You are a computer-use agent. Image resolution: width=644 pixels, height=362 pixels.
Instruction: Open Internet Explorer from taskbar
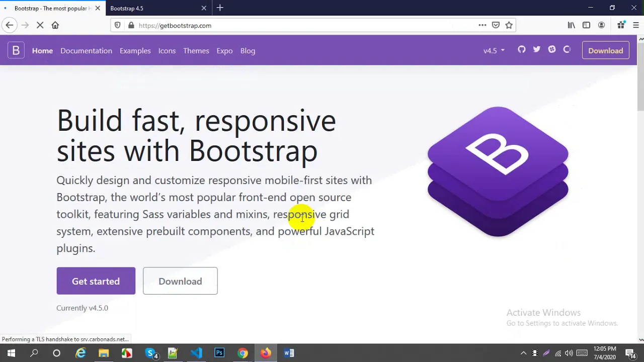click(80, 353)
